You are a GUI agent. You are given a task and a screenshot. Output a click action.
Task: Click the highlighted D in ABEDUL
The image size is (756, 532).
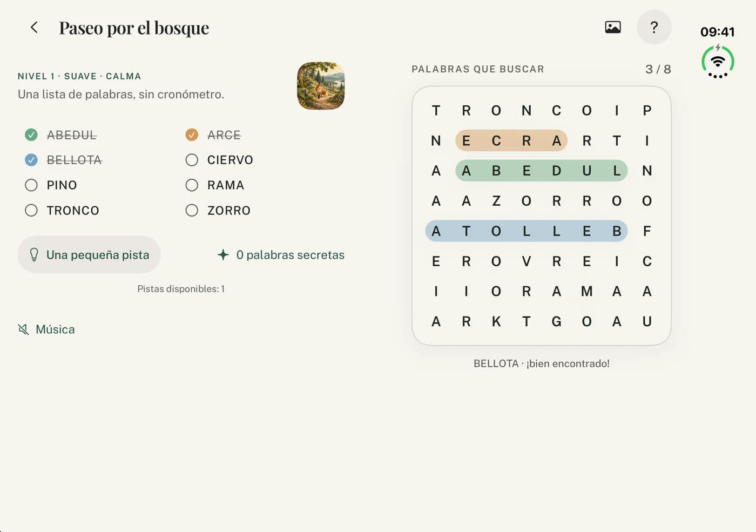(x=556, y=171)
